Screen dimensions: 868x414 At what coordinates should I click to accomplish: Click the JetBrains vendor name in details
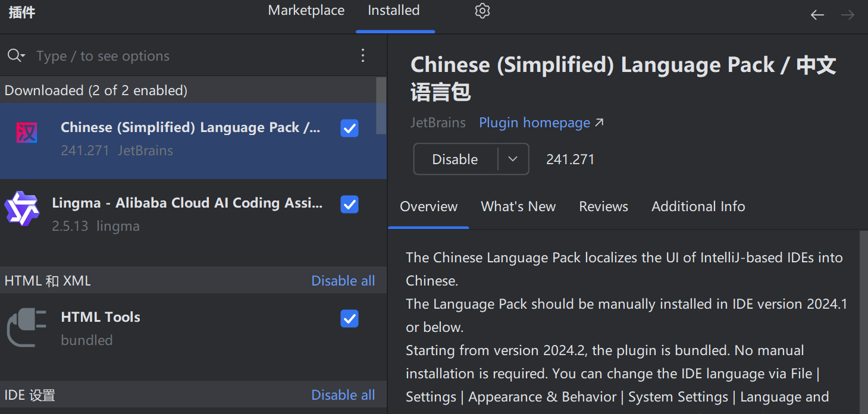tap(438, 123)
